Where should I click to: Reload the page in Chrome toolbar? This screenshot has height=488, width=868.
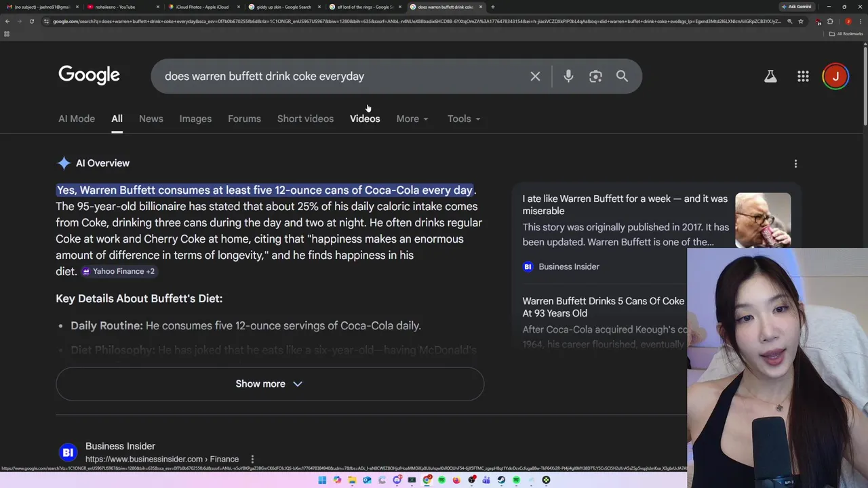tap(31, 21)
